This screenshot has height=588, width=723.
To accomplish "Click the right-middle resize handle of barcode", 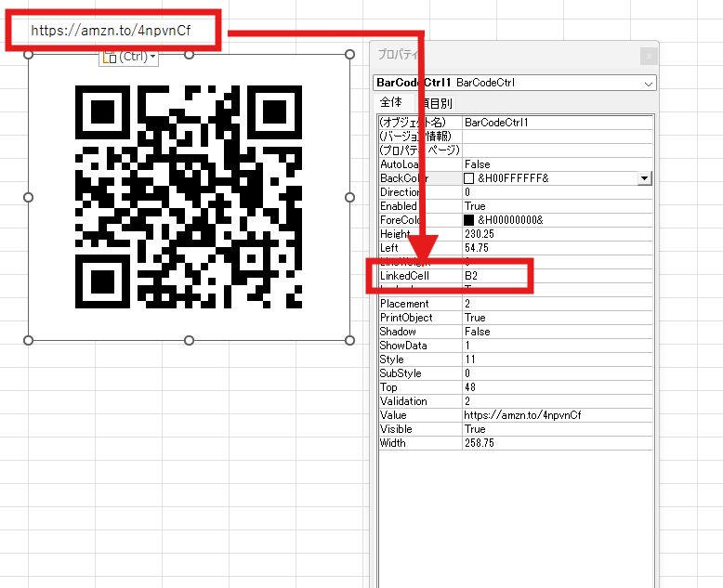I will click(x=349, y=197).
